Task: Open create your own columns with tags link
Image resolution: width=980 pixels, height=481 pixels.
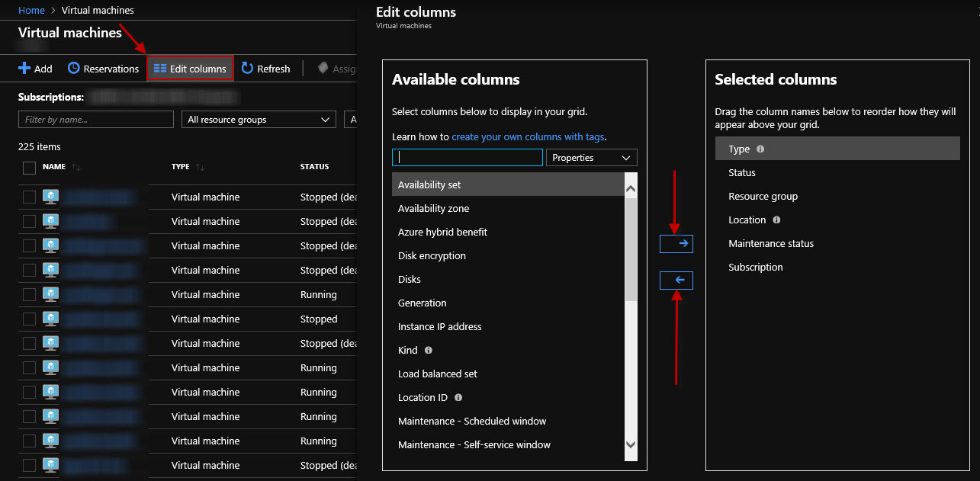Action: [x=528, y=136]
